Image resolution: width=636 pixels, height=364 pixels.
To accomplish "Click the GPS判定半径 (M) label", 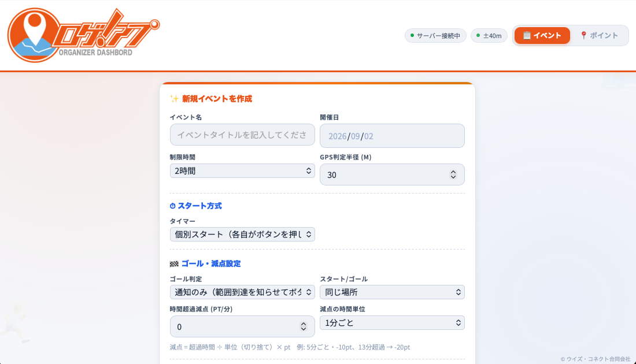I will click(346, 157).
